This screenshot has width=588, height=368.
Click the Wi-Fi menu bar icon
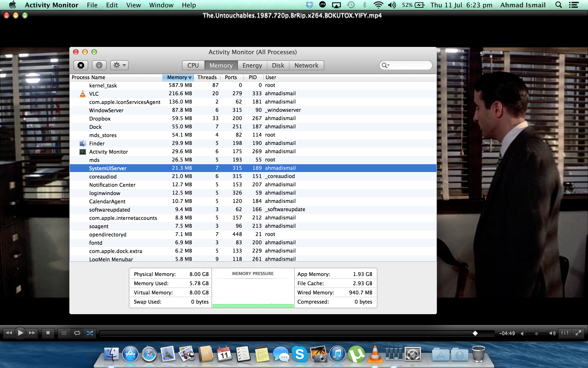pos(378,5)
